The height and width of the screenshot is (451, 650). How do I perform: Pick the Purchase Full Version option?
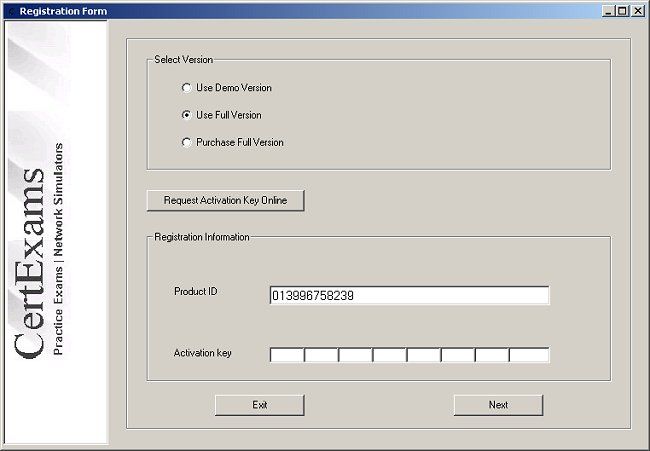186,142
